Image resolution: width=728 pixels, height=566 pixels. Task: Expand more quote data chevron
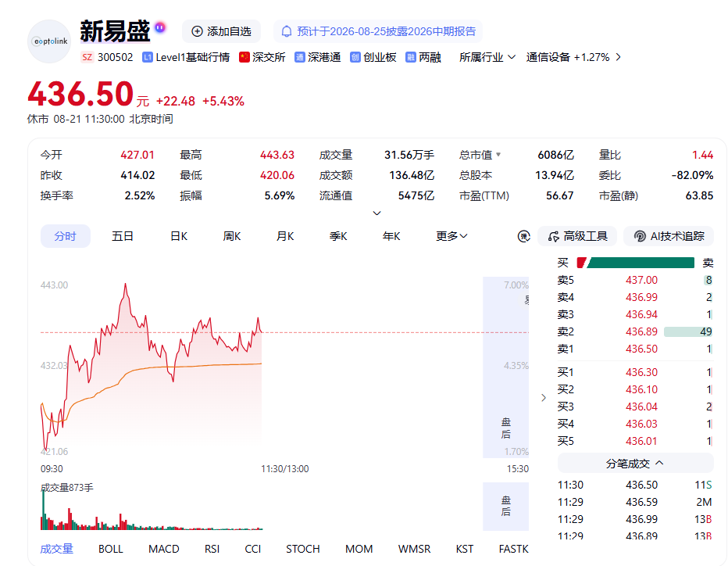click(377, 213)
